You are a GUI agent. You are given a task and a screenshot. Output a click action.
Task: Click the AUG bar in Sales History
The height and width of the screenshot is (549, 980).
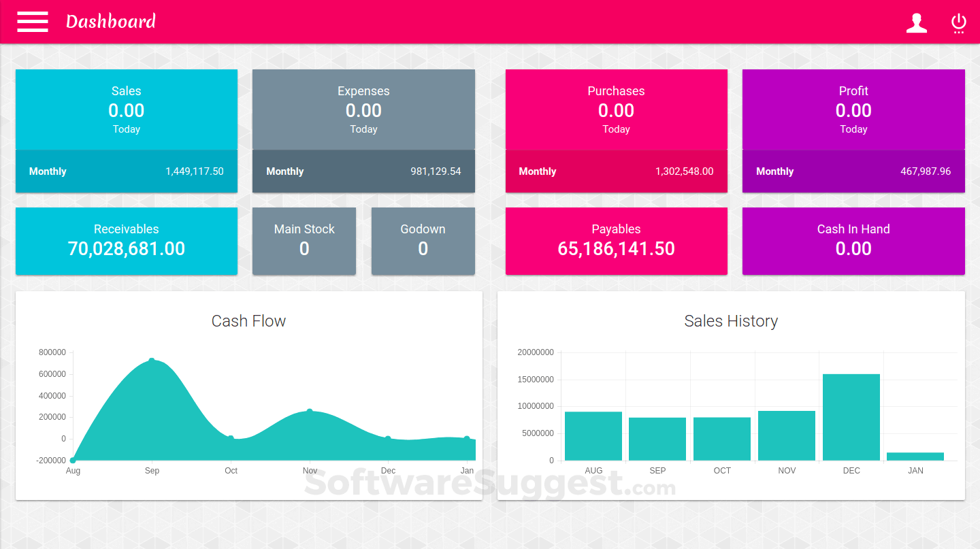[593, 435]
